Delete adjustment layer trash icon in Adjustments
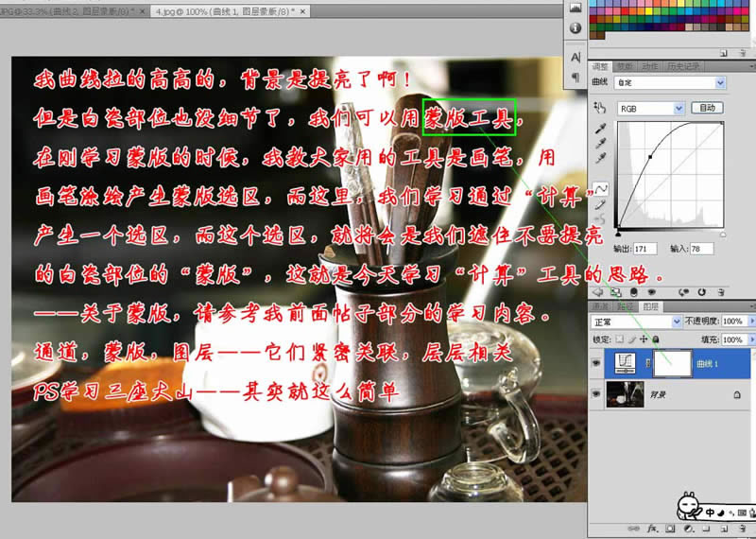The image size is (756, 539). click(721, 292)
